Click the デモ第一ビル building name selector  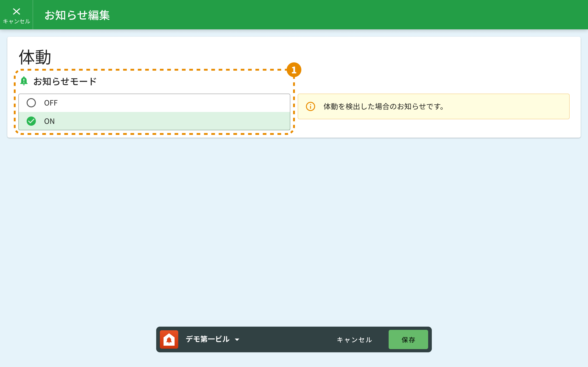point(207,339)
